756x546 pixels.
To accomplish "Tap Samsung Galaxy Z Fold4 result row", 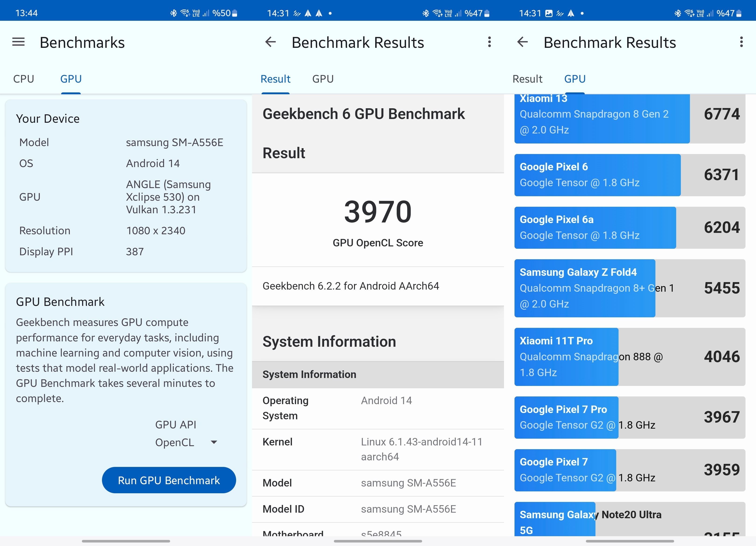I will (x=630, y=288).
